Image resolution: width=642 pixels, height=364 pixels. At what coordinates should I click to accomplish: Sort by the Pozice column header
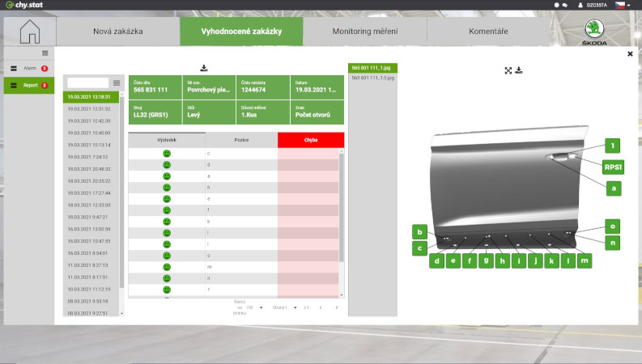pyautogui.click(x=241, y=140)
